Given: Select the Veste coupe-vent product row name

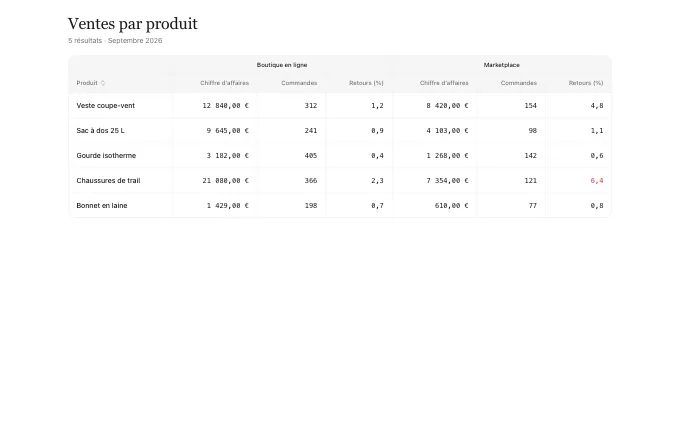Looking at the screenshot, I should point(105,105).
